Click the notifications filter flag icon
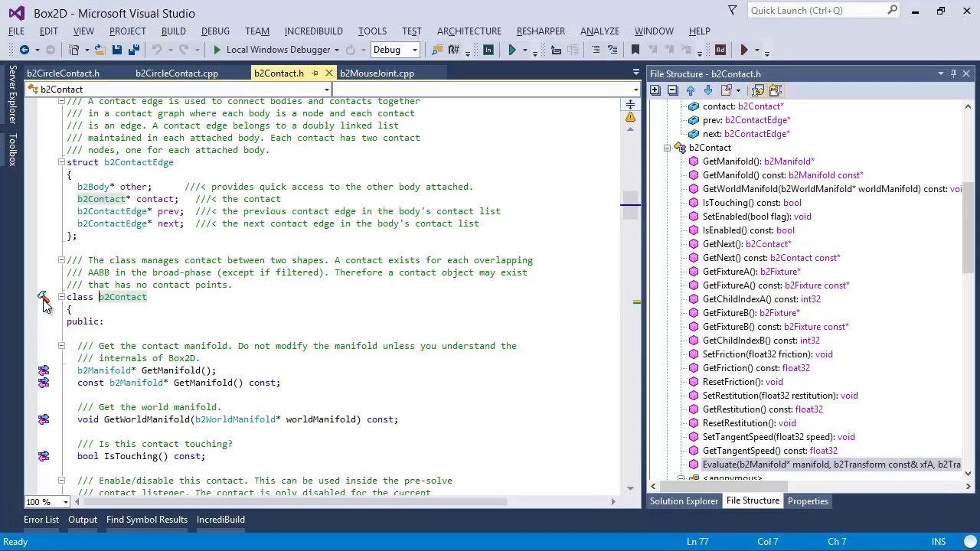980x551 pixels. pos(733,11)
